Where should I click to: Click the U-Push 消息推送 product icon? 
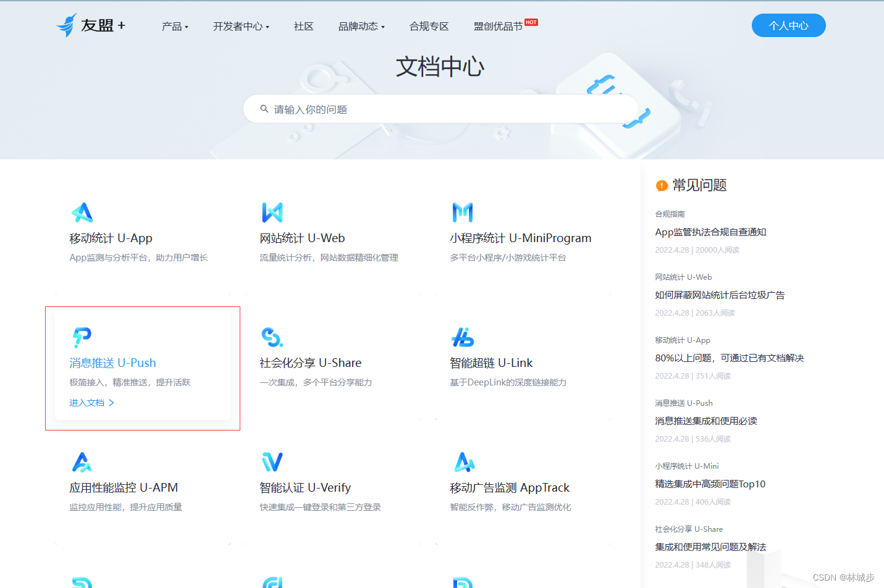pyautogui.click(x=82, y=337)
